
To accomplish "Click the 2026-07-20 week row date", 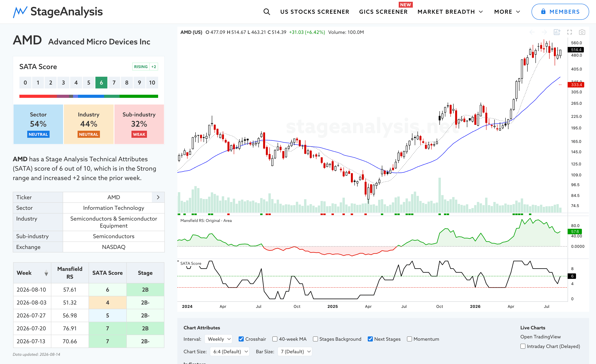I will click(x=31, y=328).
